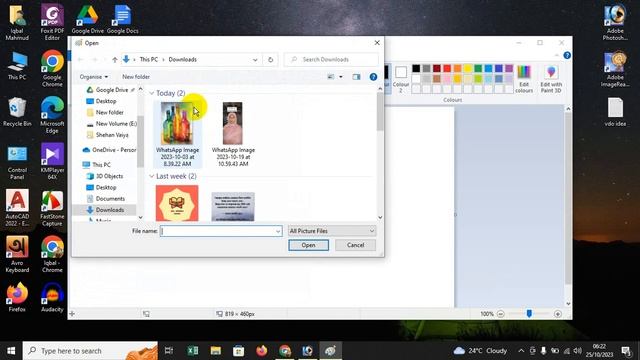This screenshot has height=360, width=640.
Task: Select 3D Objects in navigation pane
Action: point(104,176)
